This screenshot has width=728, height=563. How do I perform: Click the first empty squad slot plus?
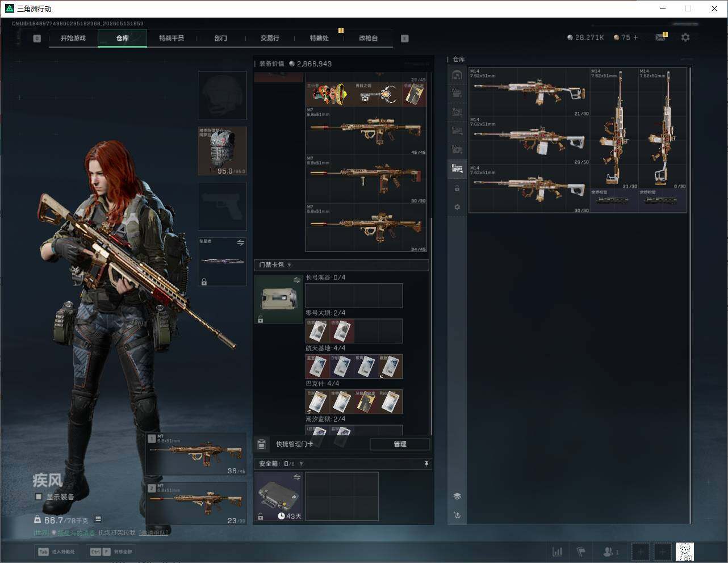pyautogui.click(x=641, y=552)
